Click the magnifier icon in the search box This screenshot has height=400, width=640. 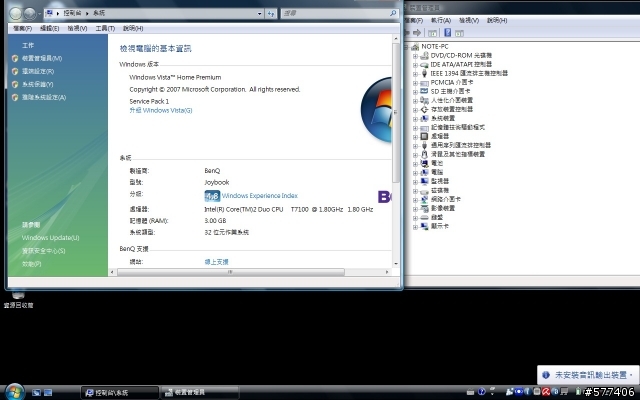(393, 13)
